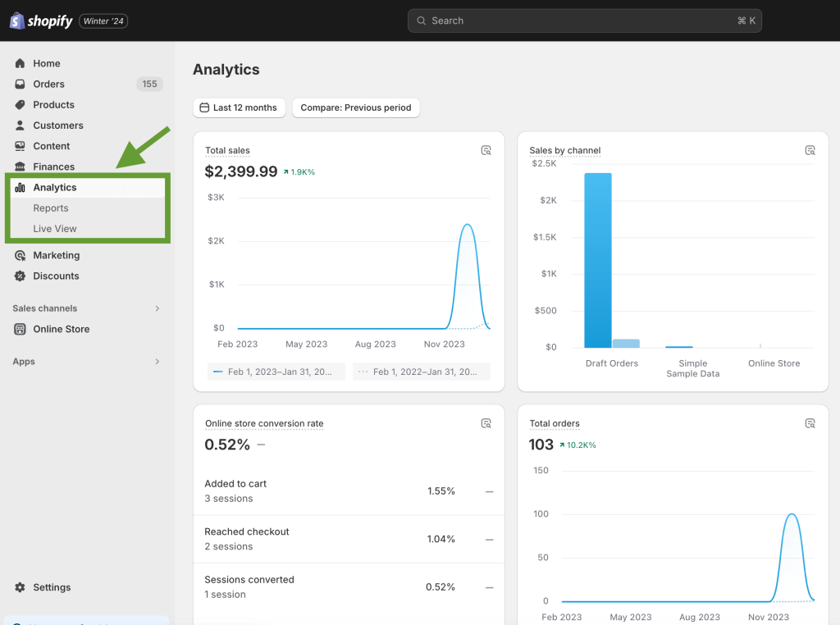Image resolution: width=840 pixels, height=625 pixels.
Task: Click the ⌘ K shortcut hint
Action: pyautogui.click(x=746, y=21)
